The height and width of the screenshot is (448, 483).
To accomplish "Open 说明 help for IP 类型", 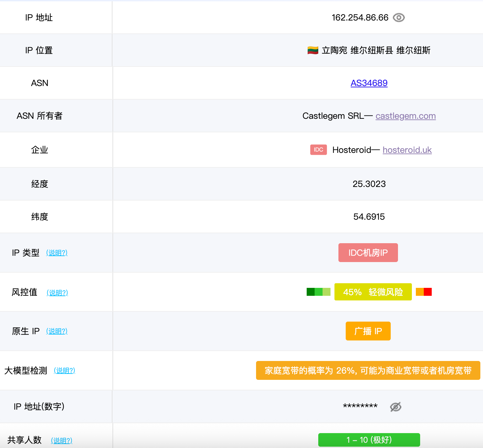I will [57, 253].
